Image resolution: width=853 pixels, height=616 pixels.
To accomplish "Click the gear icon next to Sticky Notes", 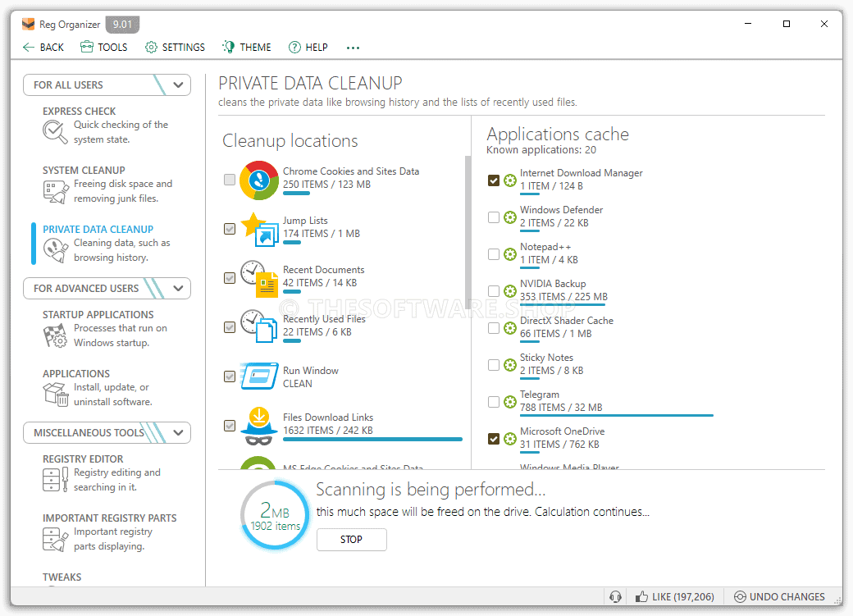I will pos(509,365).
